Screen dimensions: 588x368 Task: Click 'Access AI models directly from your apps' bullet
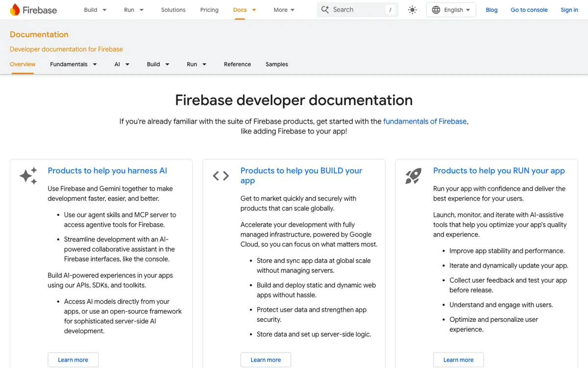click(123, 316)
